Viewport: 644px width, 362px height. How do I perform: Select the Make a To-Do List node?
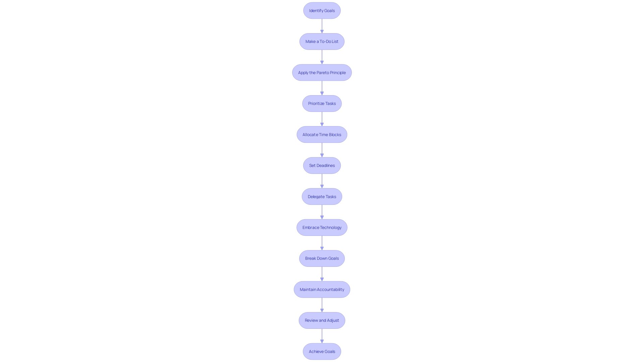click(322, 41)
